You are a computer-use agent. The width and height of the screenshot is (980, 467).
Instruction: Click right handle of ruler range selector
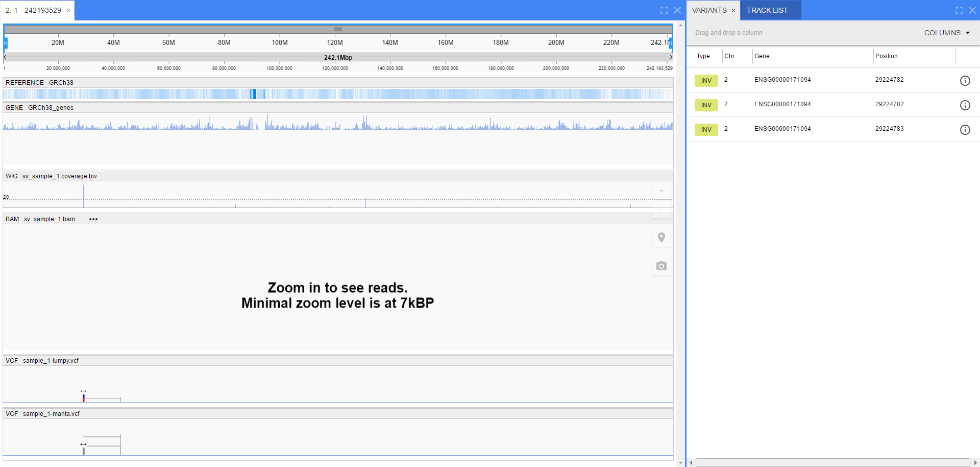click(x=671, y=43)
